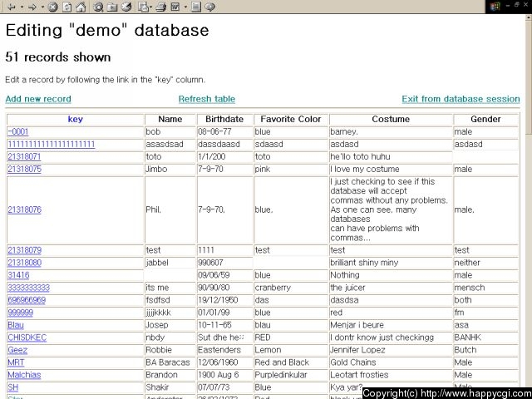The width and height of the screenshot is (532, 399).
Task: Open record key SH
Action: [13, 387]
